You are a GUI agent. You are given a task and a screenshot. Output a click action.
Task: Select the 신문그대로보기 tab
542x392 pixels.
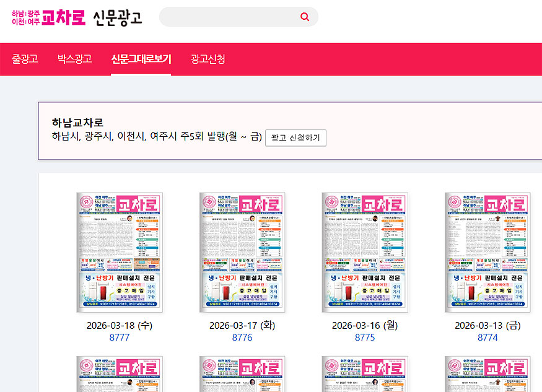[141, 59]
